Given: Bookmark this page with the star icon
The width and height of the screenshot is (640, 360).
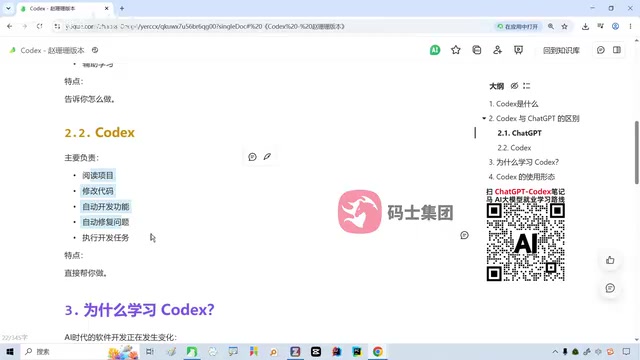Looking at the screenshot, I should 564,26.
